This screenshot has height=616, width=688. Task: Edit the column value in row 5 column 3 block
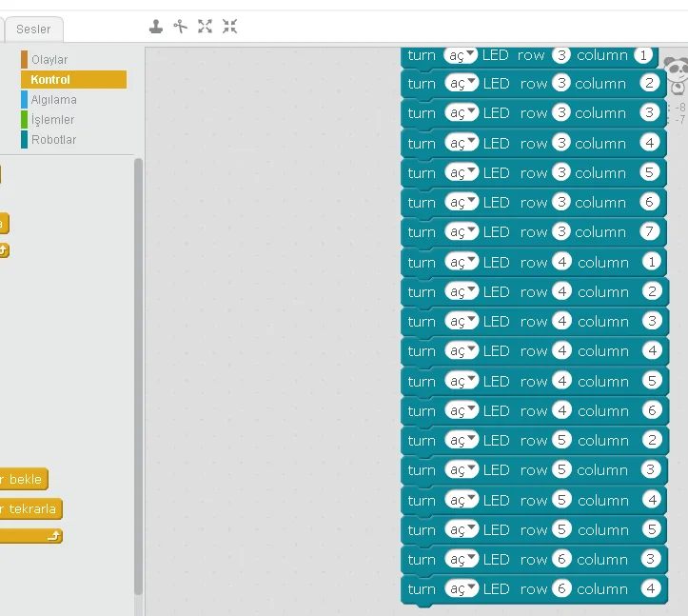(x=651, y=469)
